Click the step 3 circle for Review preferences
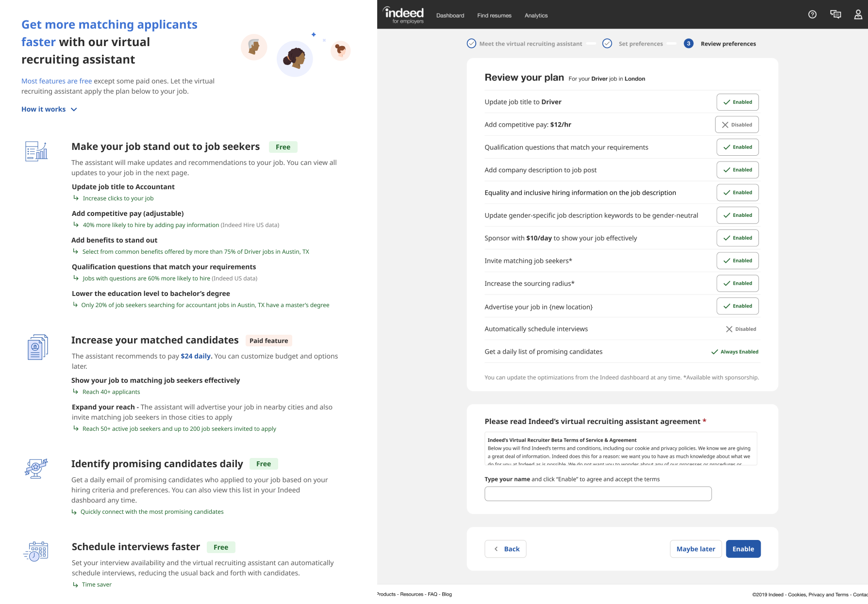868x604 pixels. pos(688,44)
